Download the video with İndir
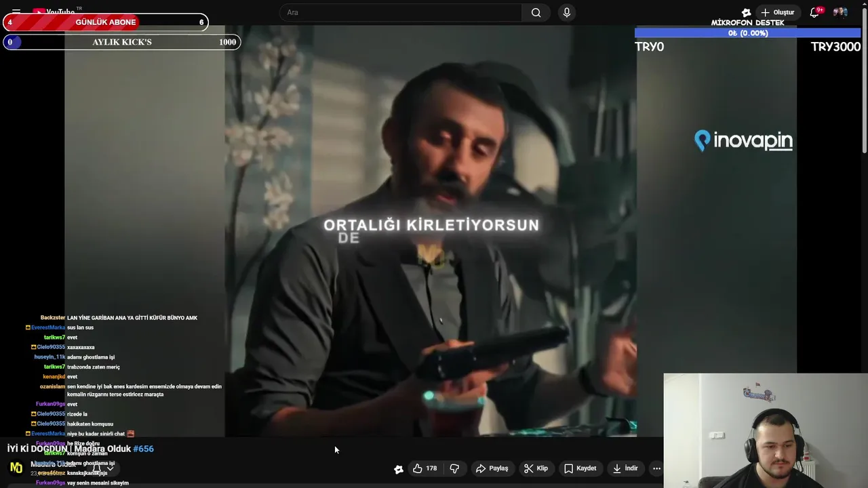 pos(625,468)
